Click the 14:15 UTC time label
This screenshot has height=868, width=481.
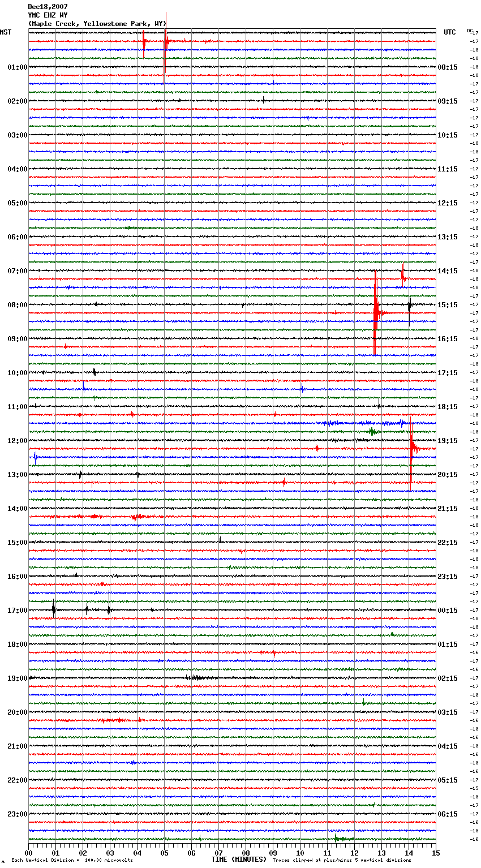click(448, 271)
